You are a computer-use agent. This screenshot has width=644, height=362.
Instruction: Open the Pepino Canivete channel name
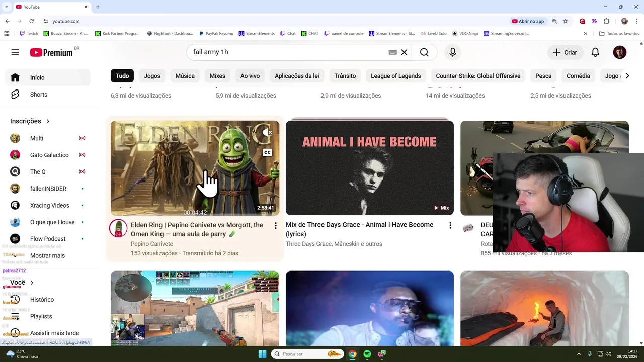click(152, 244)
